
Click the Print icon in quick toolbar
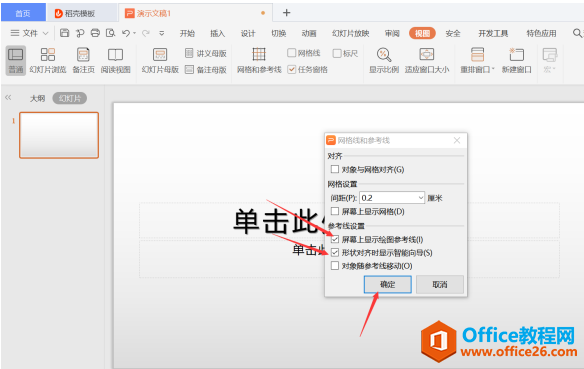[x=95, y=33]
